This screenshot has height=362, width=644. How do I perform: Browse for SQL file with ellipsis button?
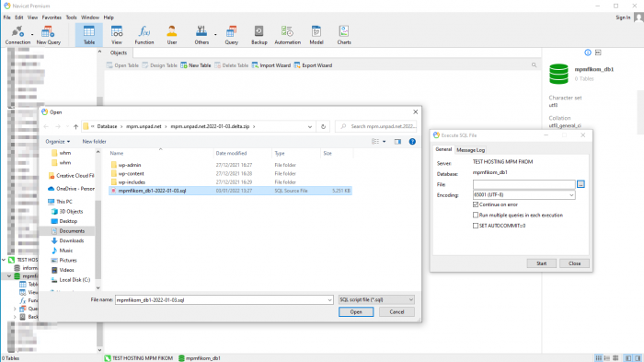(x=581, y=184)
